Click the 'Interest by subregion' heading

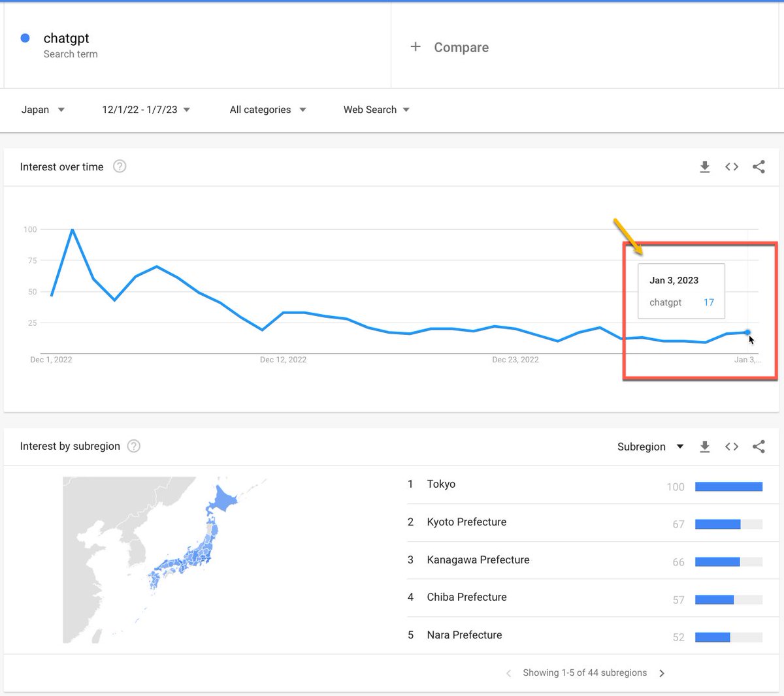coord(70,446)
